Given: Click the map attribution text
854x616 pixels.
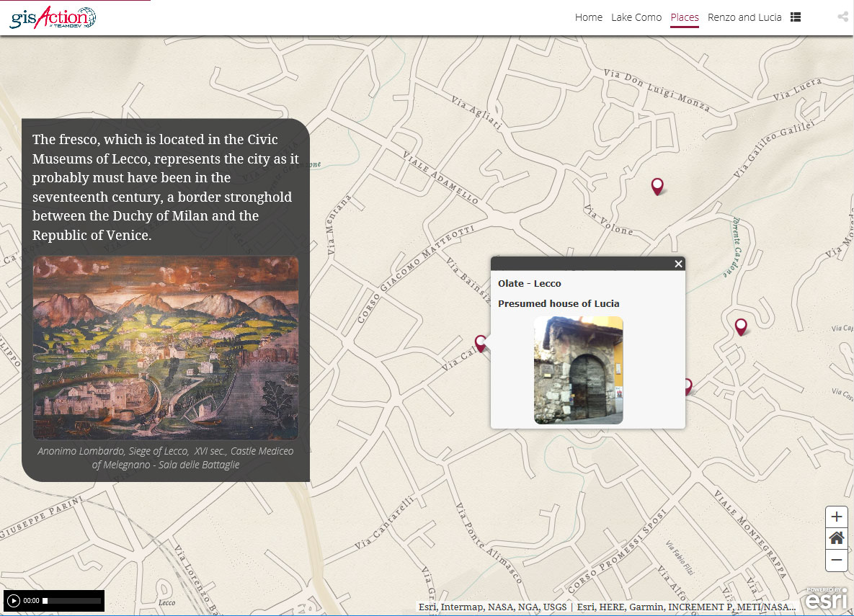Looking at the screenshot, I should tap(608, 607).
